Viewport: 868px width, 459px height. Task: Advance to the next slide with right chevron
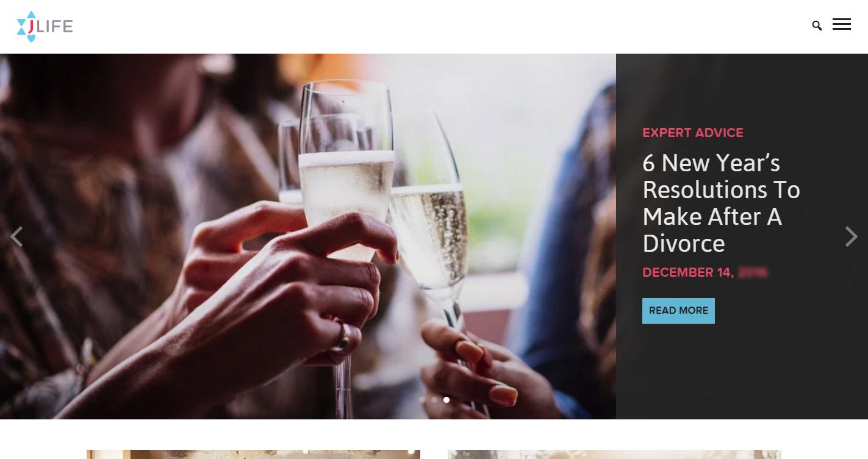[852, 237]
